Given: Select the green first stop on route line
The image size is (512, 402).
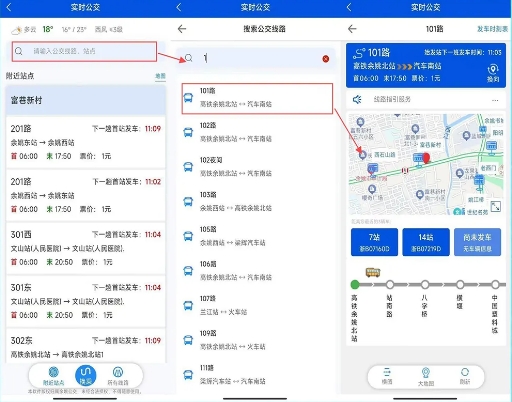Looking at the screenshot, I should pyautogui.click(x=355, y=285).
